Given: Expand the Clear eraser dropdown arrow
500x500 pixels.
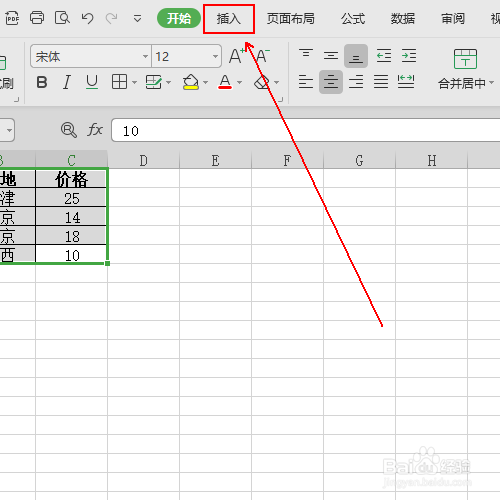Looking at the screenshot, I should tap(276, 82).
